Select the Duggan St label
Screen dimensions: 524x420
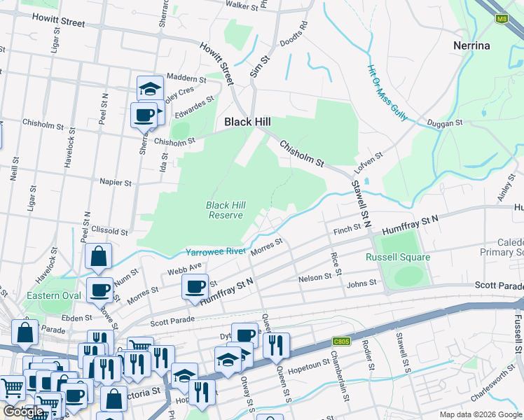[444, 123]
